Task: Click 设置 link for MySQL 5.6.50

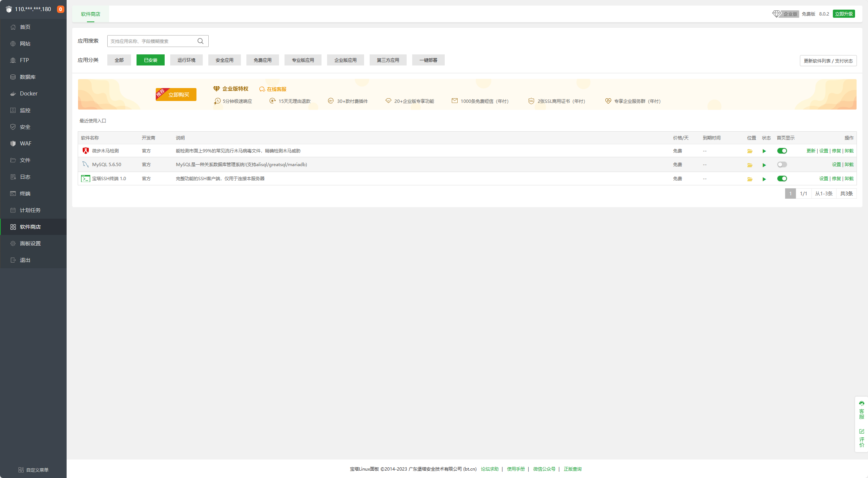Action: (836, 165)
